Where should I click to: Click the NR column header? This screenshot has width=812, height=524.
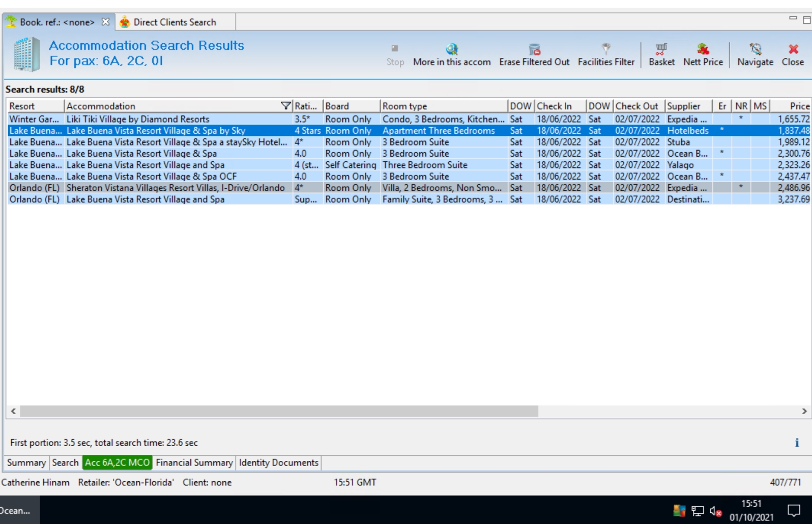point(741,106)
